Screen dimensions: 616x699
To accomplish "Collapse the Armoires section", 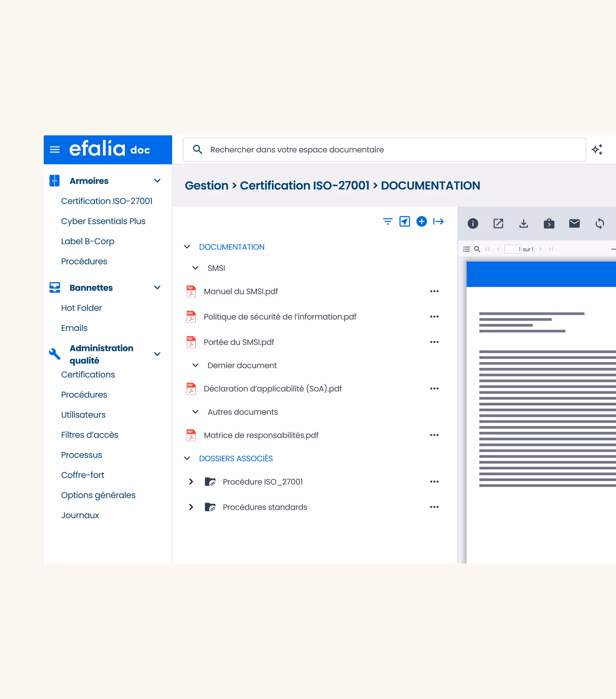I will tap(157, 181).
